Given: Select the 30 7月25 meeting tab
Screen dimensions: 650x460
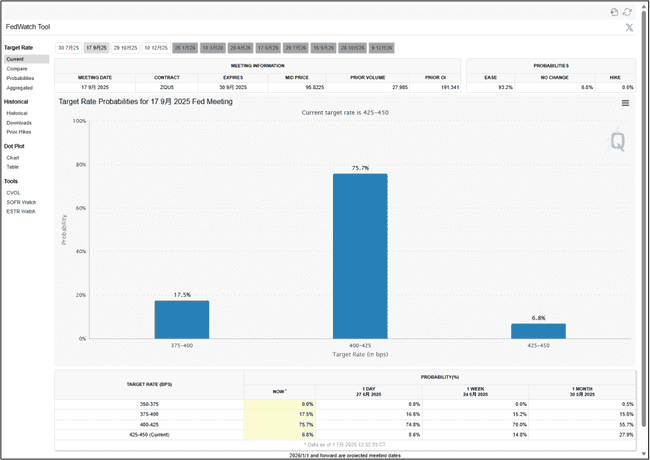Looking at the screenshot, I should point(68,48).
